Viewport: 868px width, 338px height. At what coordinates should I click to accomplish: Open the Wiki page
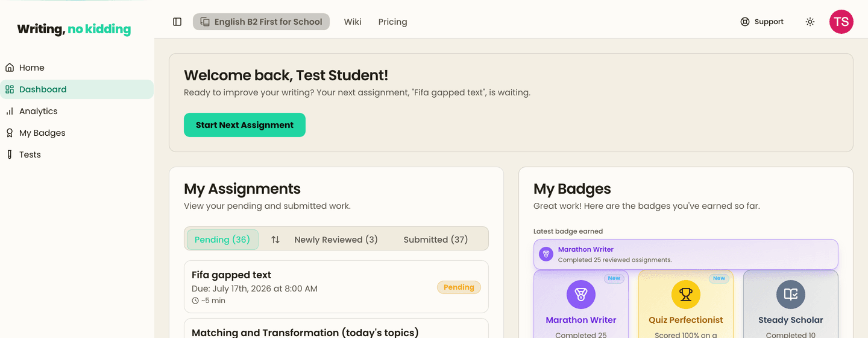coord(353,22)
